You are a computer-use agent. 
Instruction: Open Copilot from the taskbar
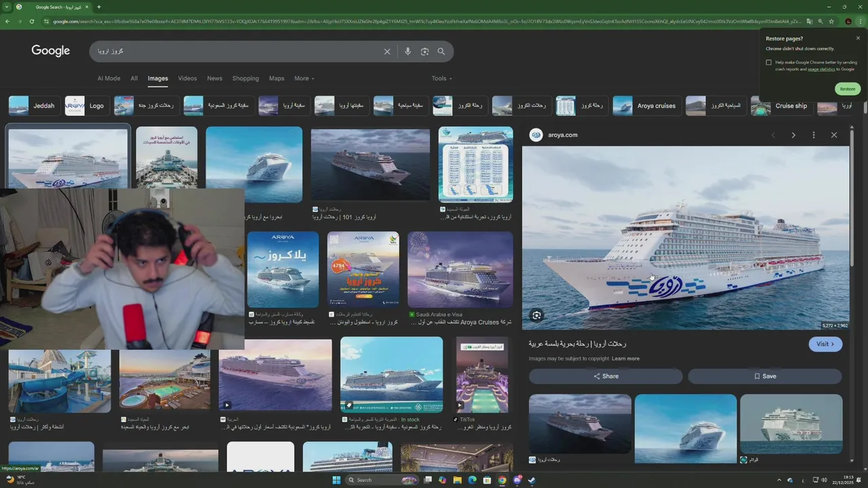click(443, 480)
